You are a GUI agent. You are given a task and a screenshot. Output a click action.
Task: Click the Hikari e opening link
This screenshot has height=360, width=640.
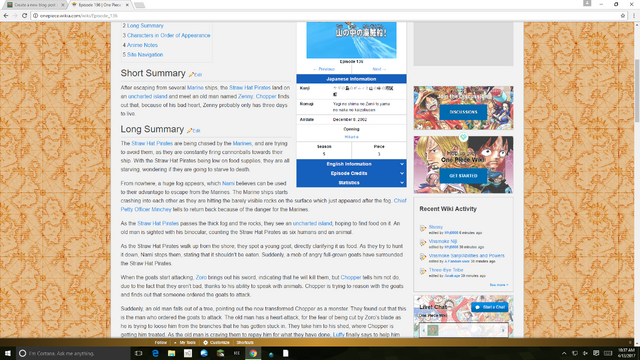point(351,137)
